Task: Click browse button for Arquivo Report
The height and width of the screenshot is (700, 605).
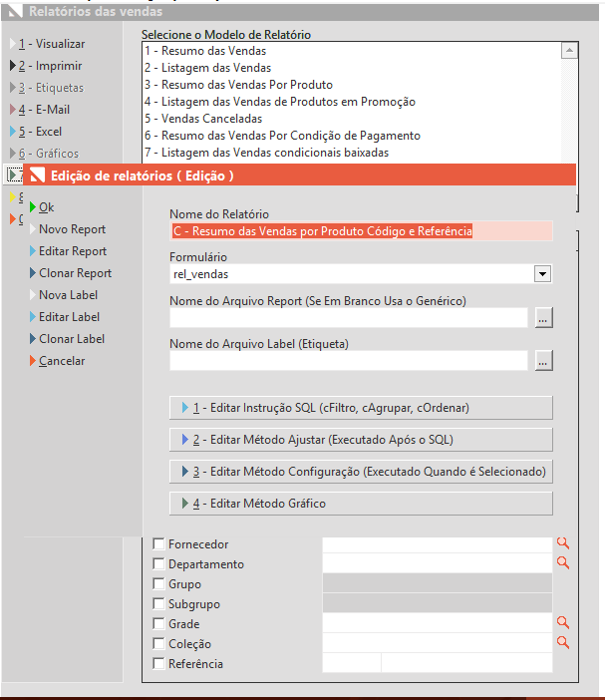Action: [x=543, y=317]
